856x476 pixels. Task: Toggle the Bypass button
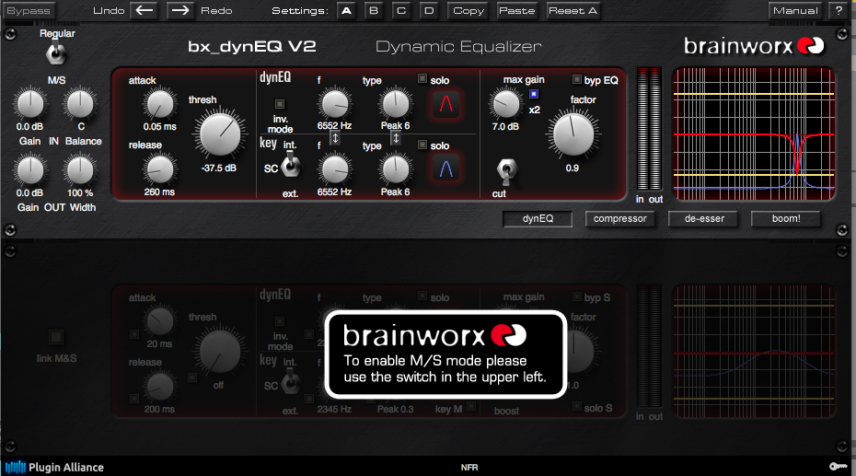pyautogui.click(x=28, y=10)
